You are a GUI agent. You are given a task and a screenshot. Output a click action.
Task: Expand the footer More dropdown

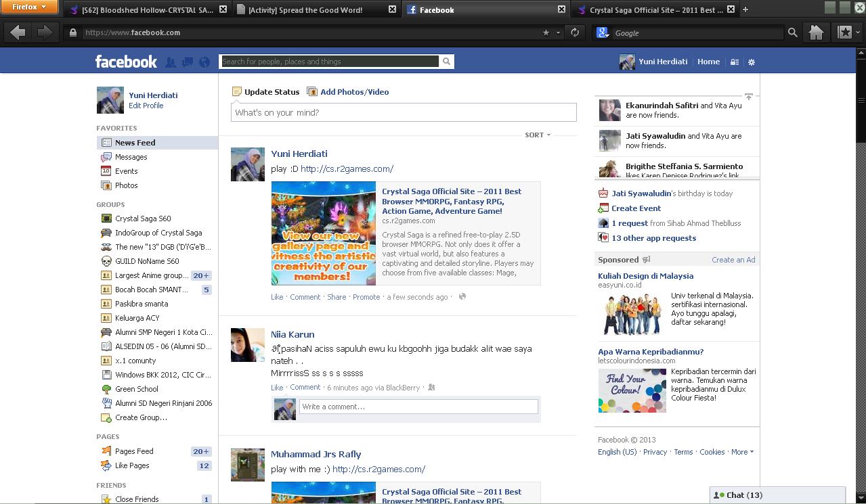742,452
